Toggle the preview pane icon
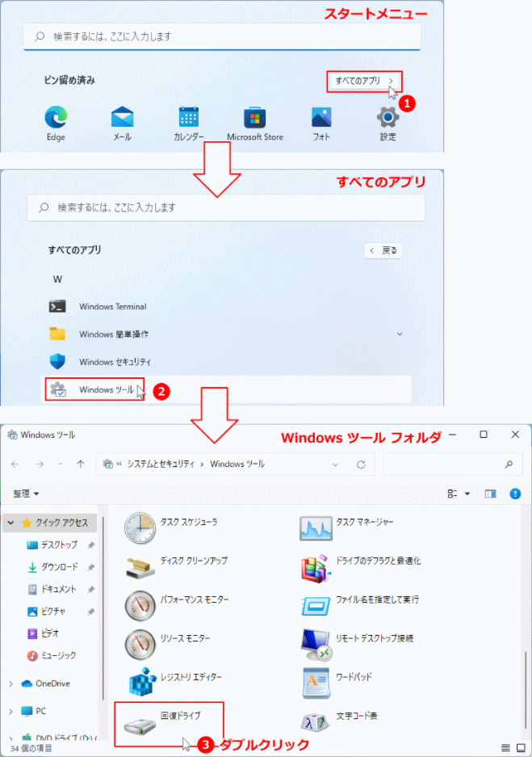The width and height of the screenshot is (532, 757). (491, 494)
